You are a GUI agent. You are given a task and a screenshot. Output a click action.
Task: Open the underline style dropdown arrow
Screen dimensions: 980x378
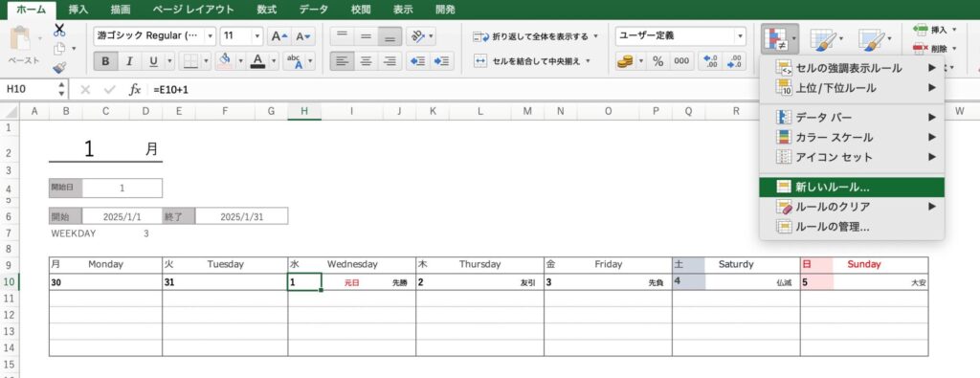pyautogui.click(x=169, y=61)
